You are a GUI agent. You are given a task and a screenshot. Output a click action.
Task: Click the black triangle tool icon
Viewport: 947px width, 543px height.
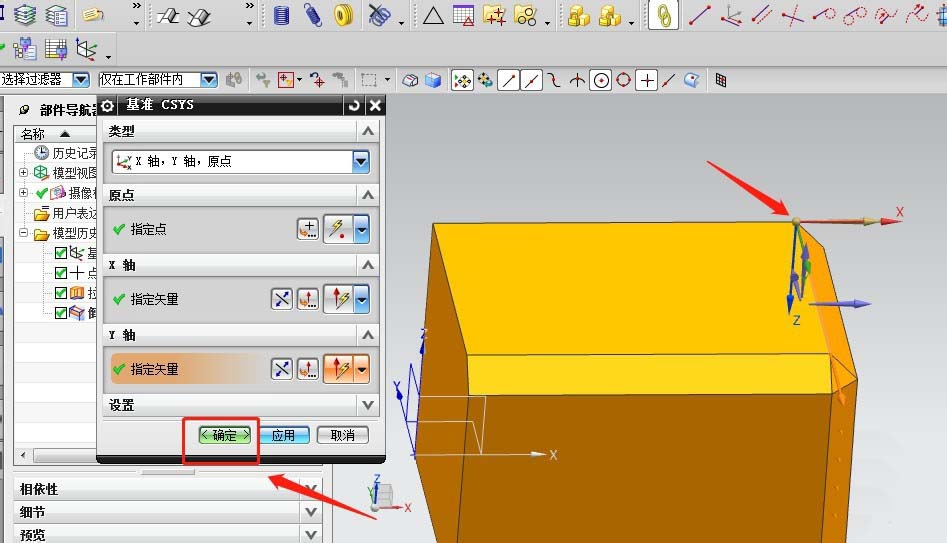coord(433,15)
